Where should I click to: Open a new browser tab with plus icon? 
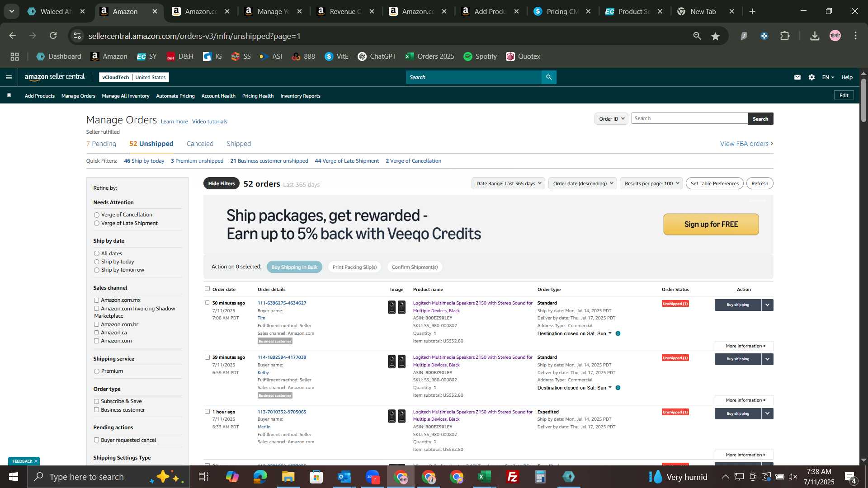(752, 12)
